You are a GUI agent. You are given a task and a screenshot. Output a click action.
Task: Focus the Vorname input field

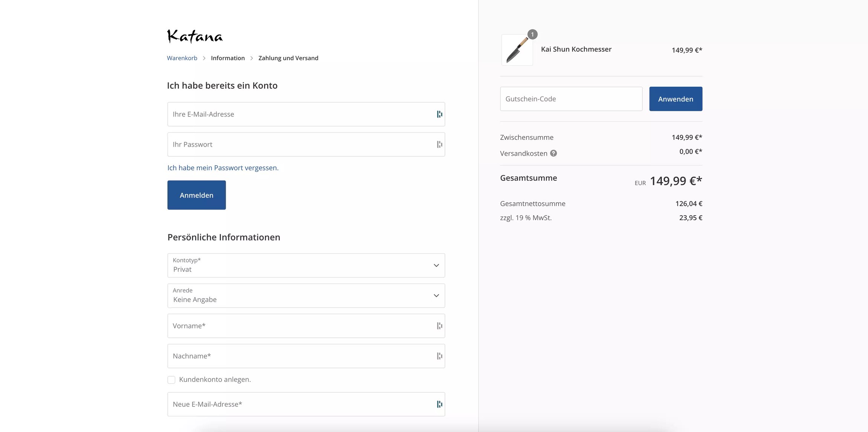(x=306, y=326)
